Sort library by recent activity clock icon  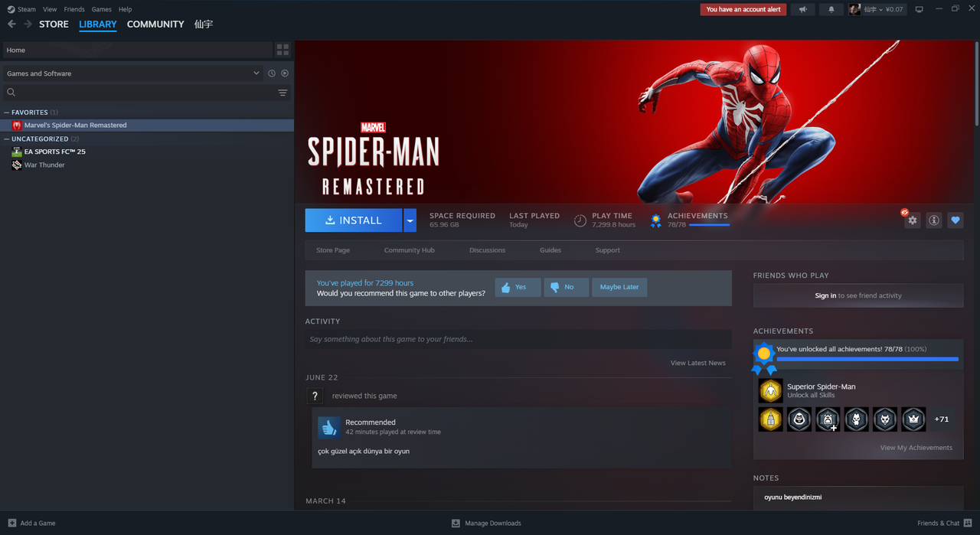(272, 73)
